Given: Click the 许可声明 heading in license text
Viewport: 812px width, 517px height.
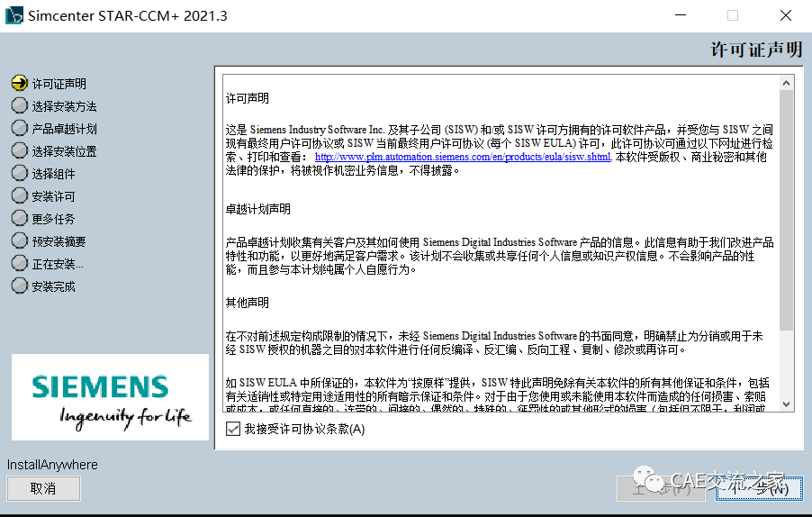Looking at the screenshot, I should click(x=247, y=98).
